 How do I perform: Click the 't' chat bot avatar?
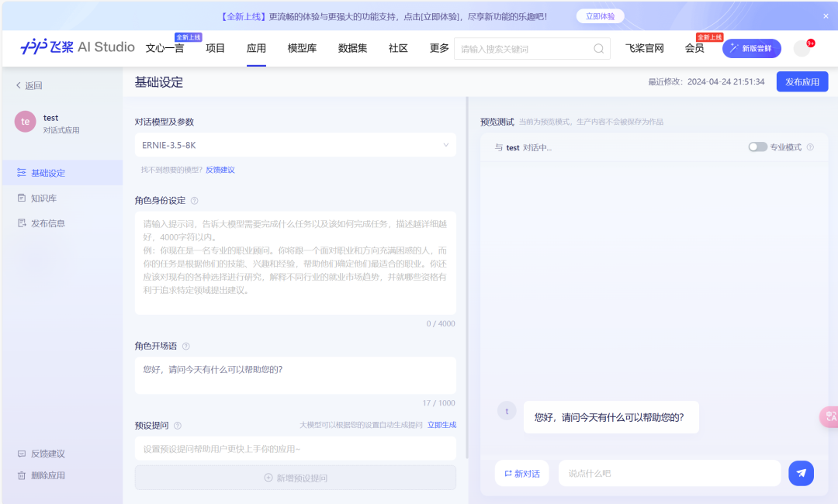[x=507, y=411]
